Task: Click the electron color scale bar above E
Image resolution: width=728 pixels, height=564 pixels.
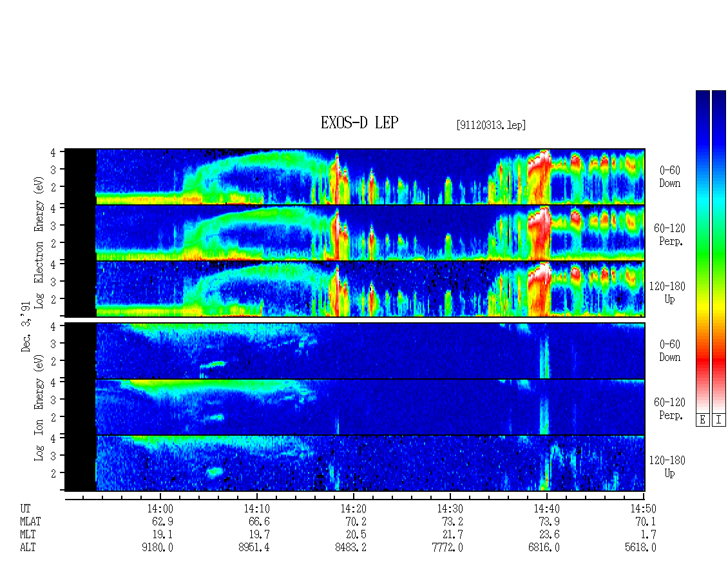Action: point(702,251)
